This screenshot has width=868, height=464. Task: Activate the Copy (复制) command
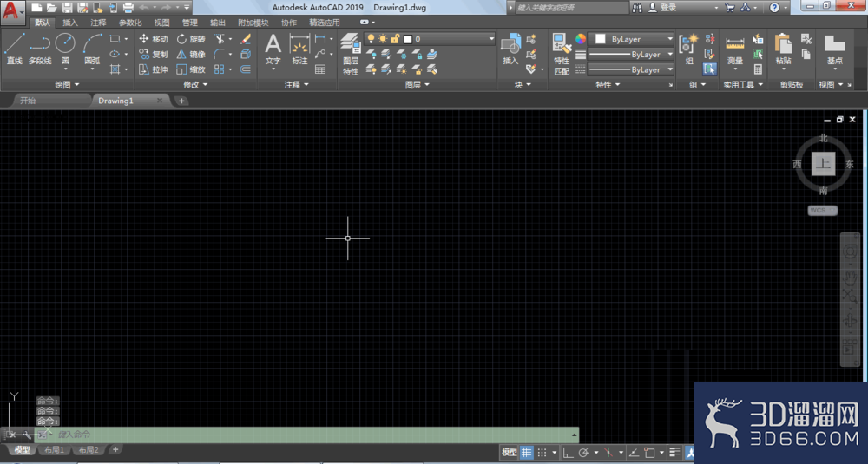pos(154,54)
